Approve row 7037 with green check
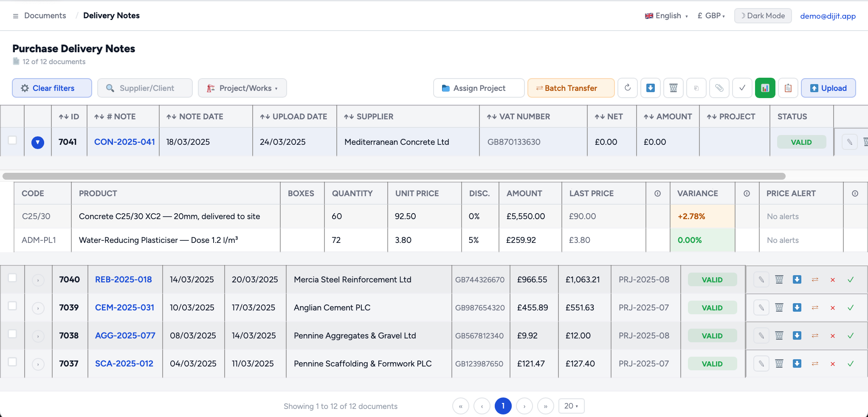868x417 pixels. pos(851,363)
